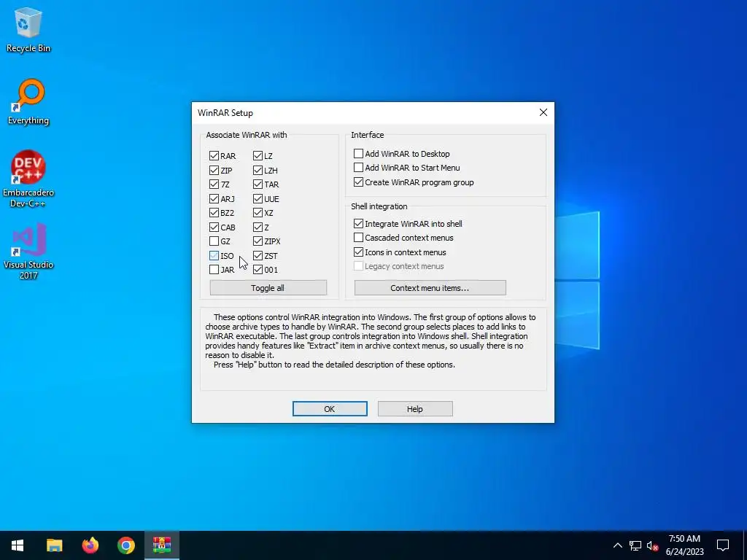The height and width of the screenshot is (560, 747).
Task: Launch Google Chrome from the taskbar
Action: click(x=126, y=545)
